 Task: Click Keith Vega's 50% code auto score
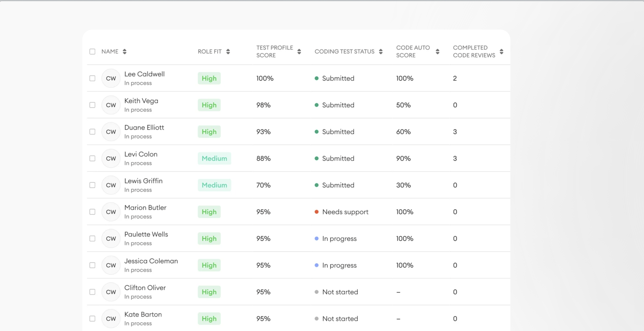pyautogui.click(x=403, y=105)
